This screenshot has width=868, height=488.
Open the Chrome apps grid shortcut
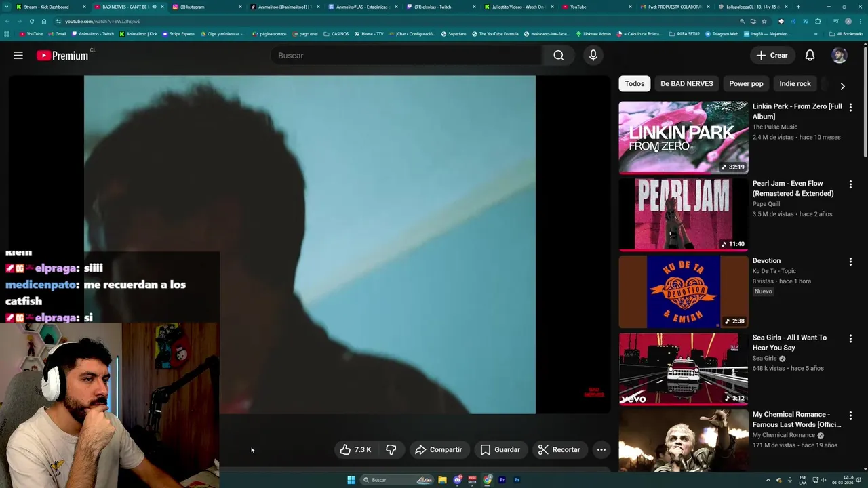7,34
